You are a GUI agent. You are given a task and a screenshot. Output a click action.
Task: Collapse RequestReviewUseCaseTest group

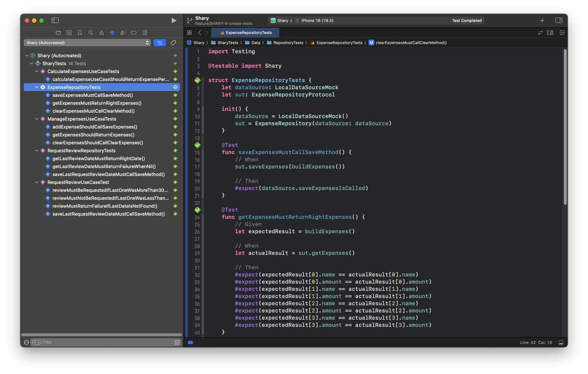37,182
